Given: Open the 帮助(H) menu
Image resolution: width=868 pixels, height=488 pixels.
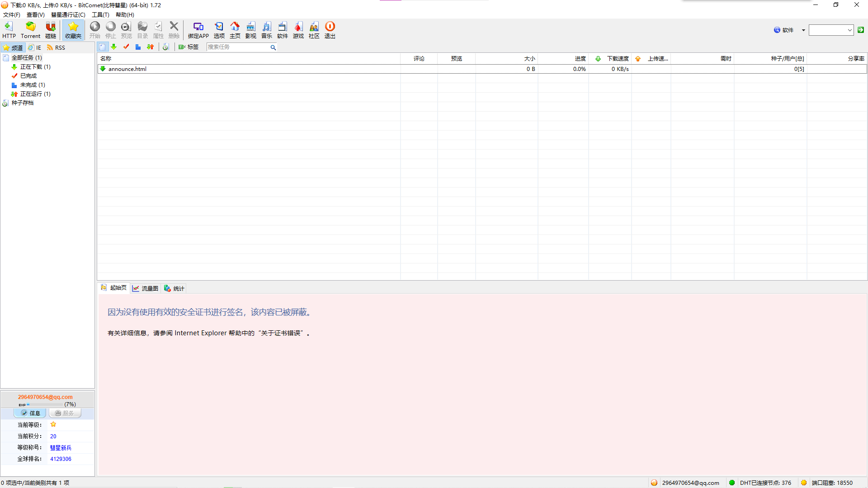Looking at the screenshot, I should tap(125, 15).
